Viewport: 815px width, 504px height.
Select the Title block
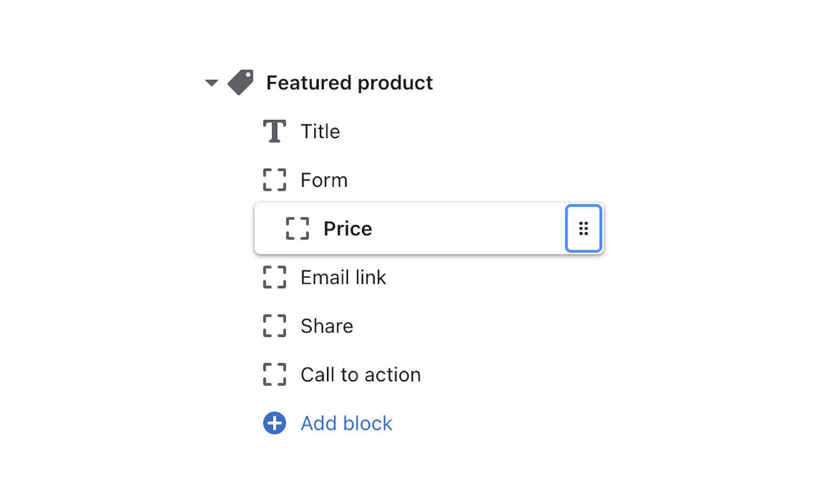320,131
